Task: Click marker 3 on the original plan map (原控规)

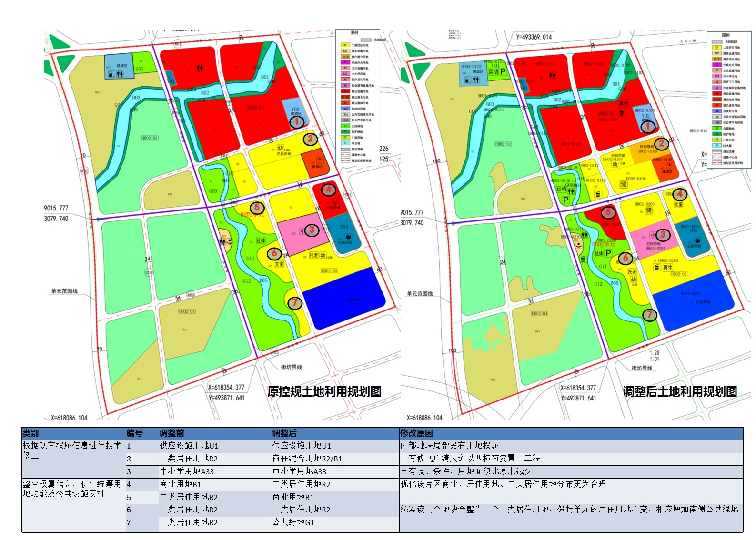Action: point(312,230)
